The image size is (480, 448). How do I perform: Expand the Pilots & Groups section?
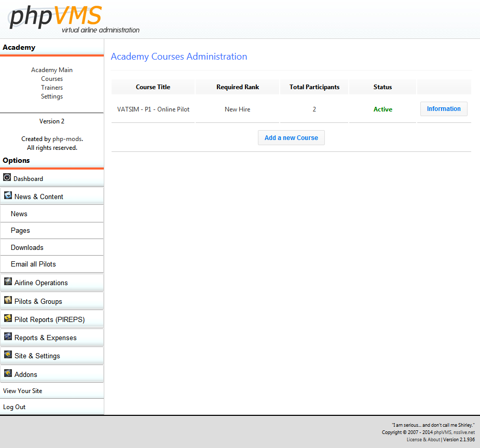click(x=52, y=301)
